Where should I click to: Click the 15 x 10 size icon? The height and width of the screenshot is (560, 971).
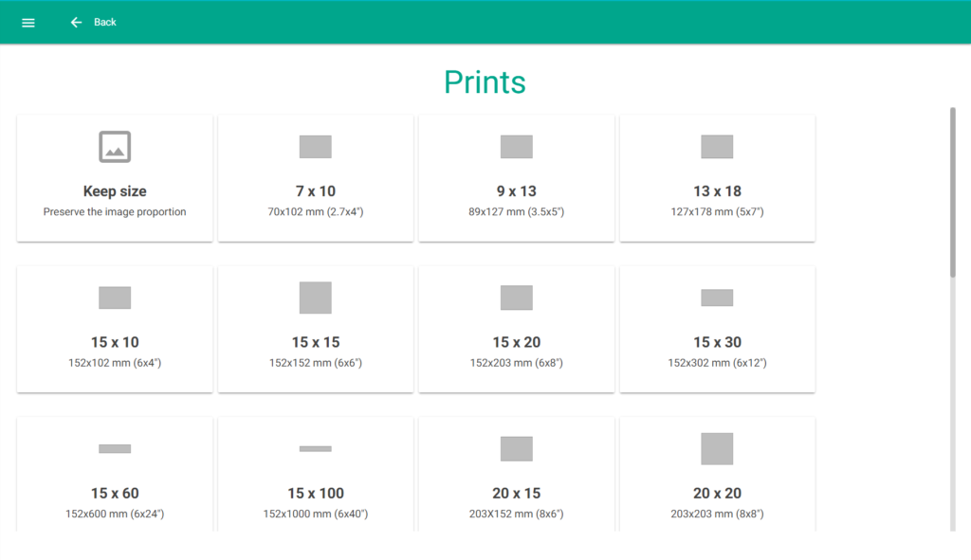[115, 298]
